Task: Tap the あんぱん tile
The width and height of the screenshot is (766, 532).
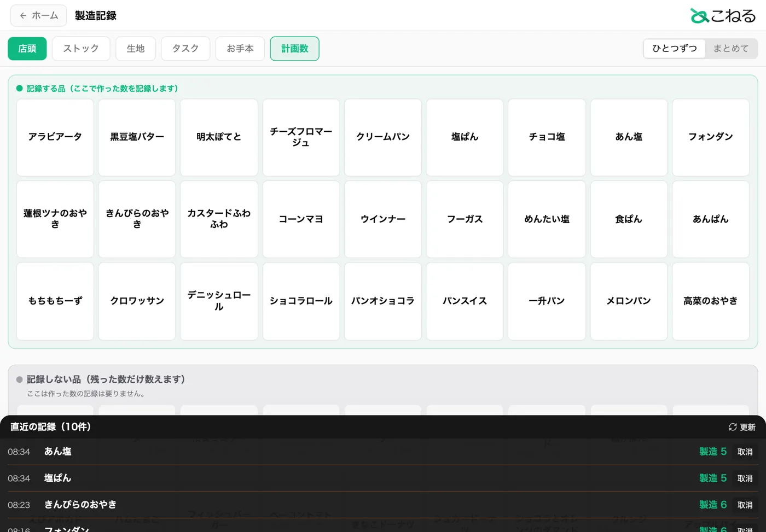Action: point(711,219)
